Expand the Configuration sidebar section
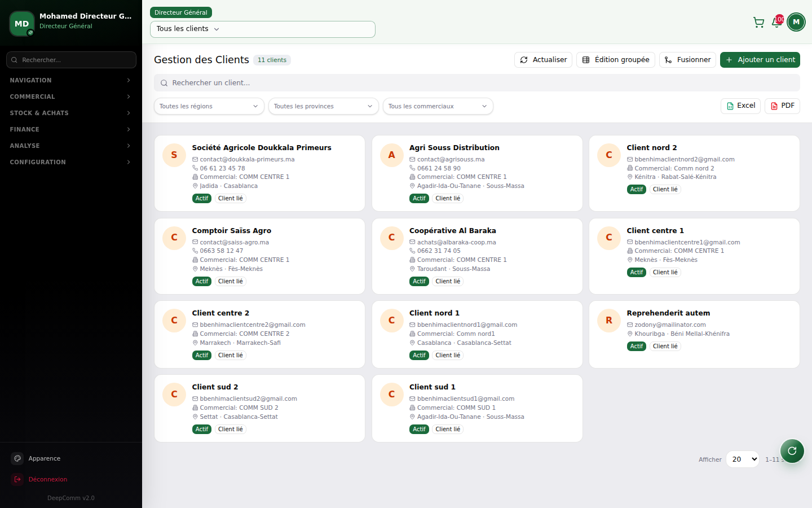This screenshot has width=812, height=508. point(71,162)
